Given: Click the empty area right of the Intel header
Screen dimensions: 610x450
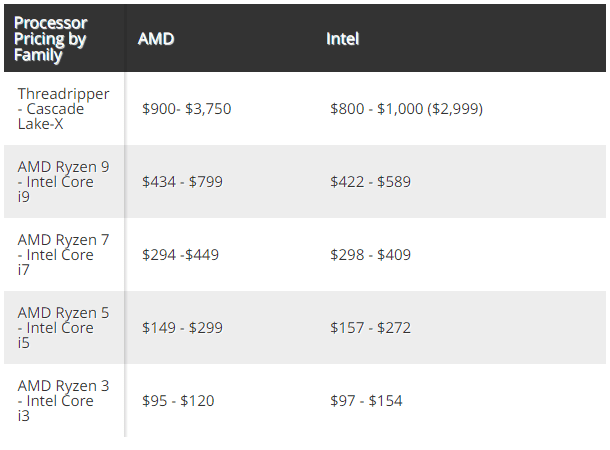Looking at the screenshot, I should point(500,39).
